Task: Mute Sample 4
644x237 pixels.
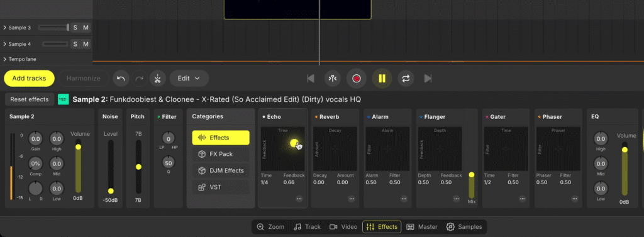Action: coord(86,44)
